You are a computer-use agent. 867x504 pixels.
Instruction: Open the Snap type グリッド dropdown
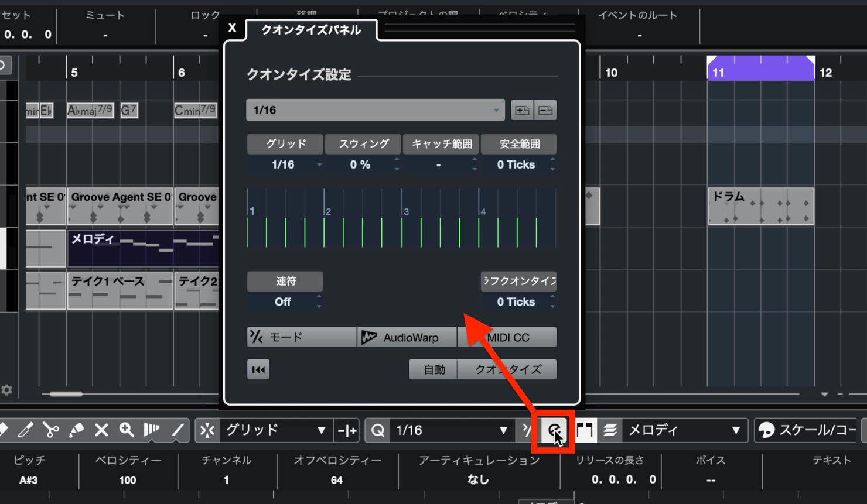[x=275, y=430]
